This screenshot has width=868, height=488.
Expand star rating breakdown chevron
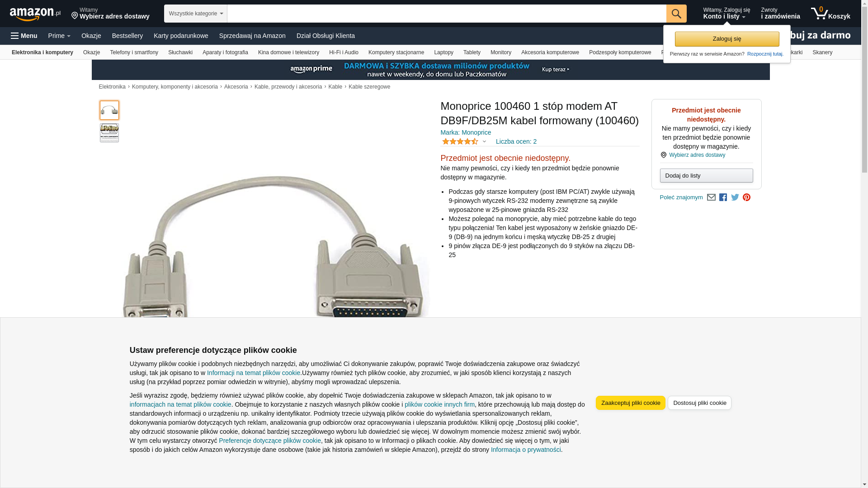point(484,142)
